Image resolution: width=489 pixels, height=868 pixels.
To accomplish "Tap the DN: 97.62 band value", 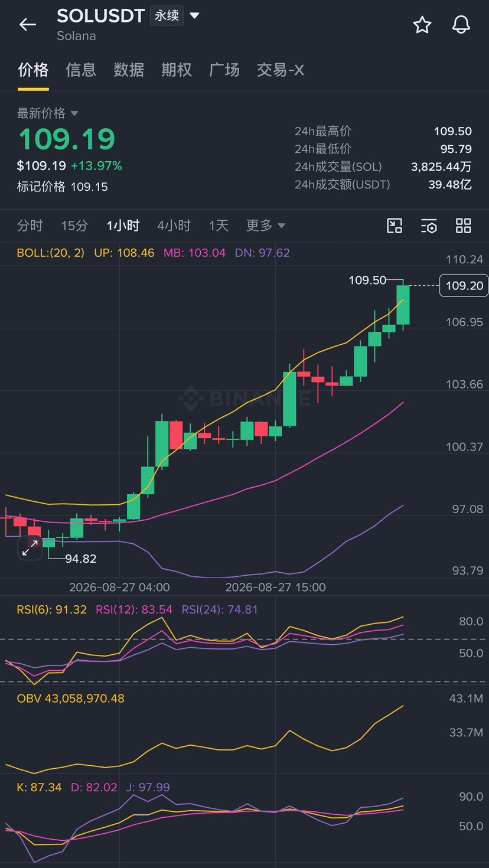I will point(262,253).
